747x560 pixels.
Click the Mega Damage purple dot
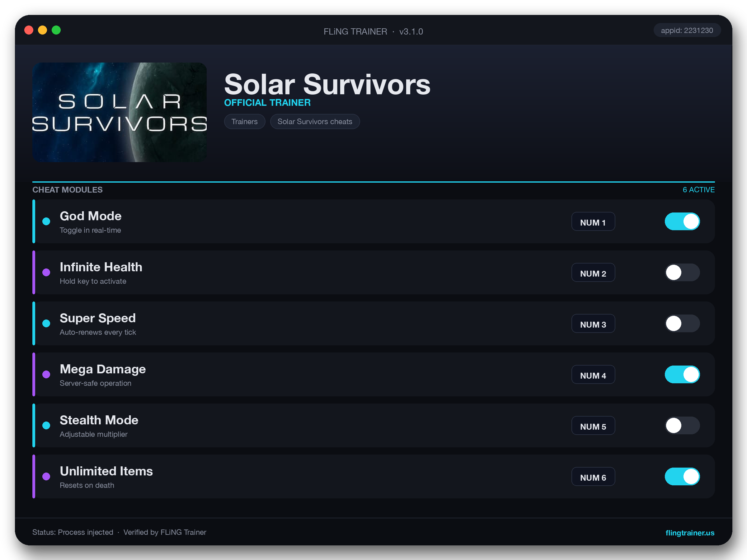point(46,374)
